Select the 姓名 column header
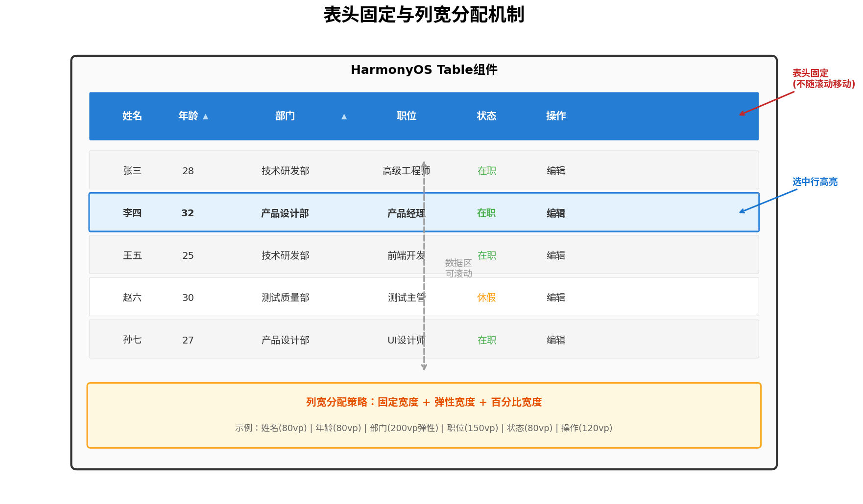The width and height of the screenshot is (863, 504). point(132,116)
